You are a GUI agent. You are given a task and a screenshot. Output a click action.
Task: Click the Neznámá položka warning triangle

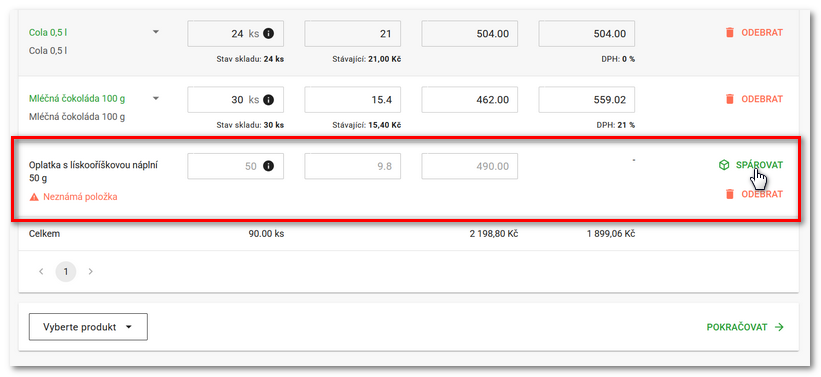point(34,197)
